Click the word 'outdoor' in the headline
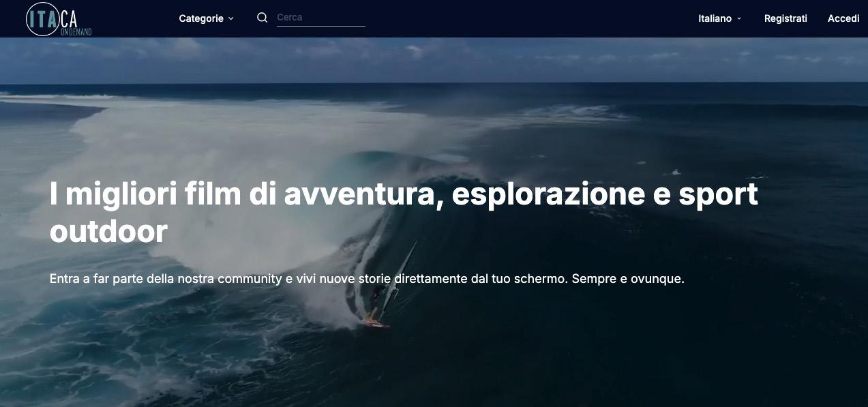The image size is (868, 407). pyautogui.click(x=108, y=232)
